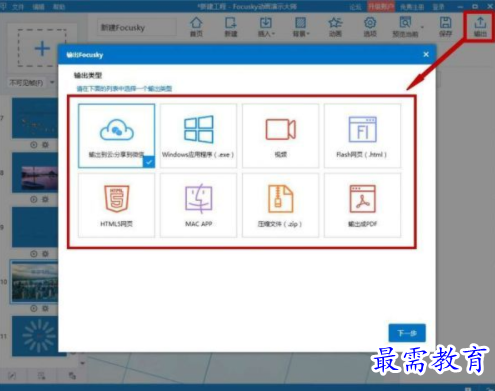
Task: Click the play icon under slide 9
Action: point(34,254)
